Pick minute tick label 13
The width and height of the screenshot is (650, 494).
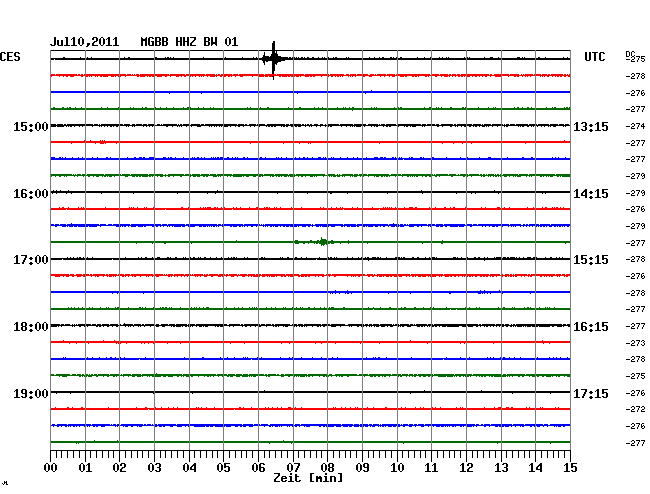(x=501, y=468)
